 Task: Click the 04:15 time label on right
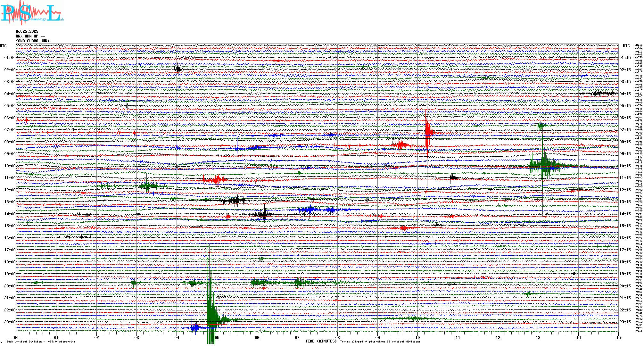(x=625, y=94)
